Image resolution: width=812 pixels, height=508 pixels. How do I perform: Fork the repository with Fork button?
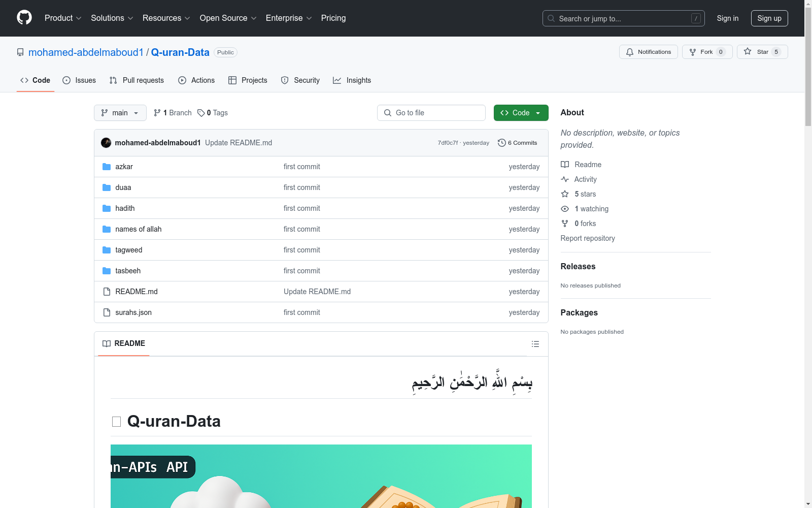707,52
